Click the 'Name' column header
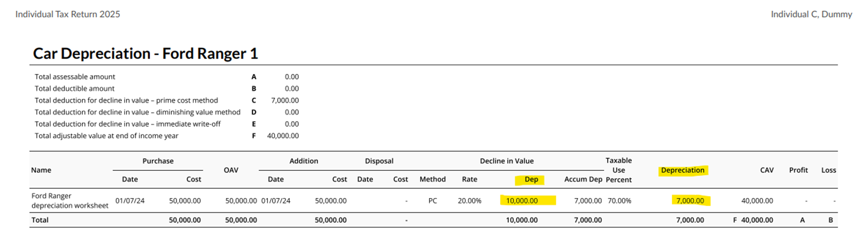 pyautogui.click(x=41, y=170)
